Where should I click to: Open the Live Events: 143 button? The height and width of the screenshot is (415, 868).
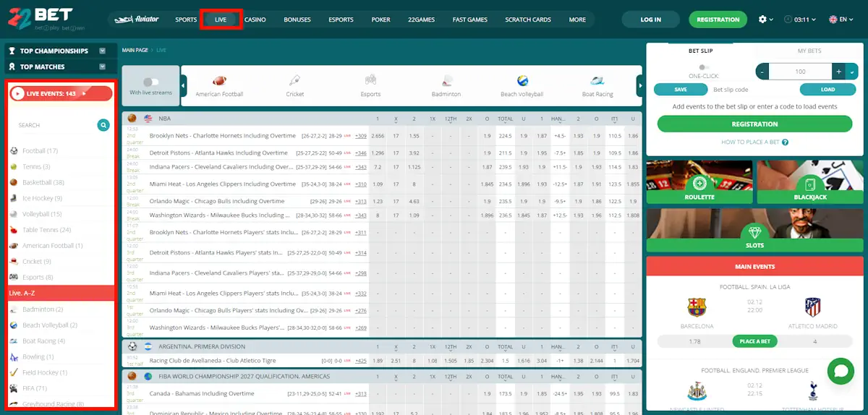[x=61, y=93]
